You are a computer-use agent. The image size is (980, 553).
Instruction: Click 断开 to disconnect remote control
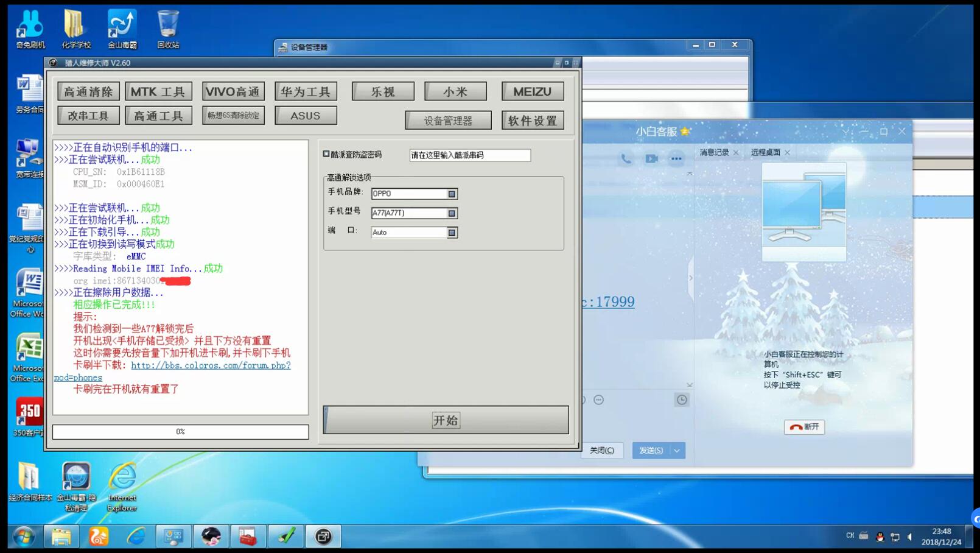tap(804, 427)
